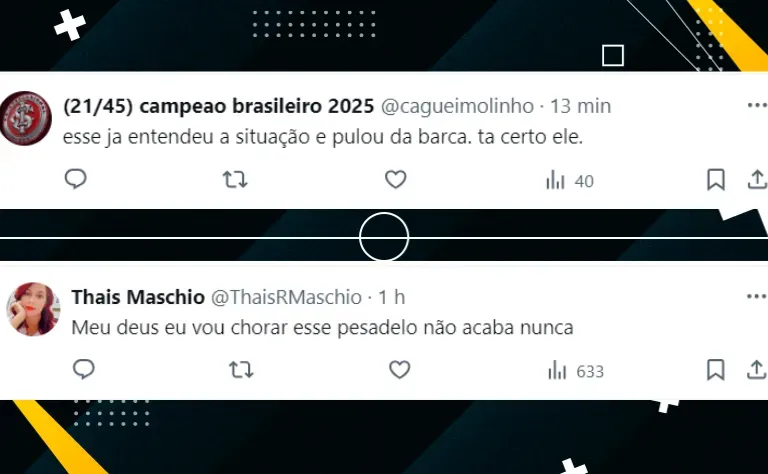Open the Thais Maschio display name
Screen dimensions: 768x474
(x=138, y=297)
